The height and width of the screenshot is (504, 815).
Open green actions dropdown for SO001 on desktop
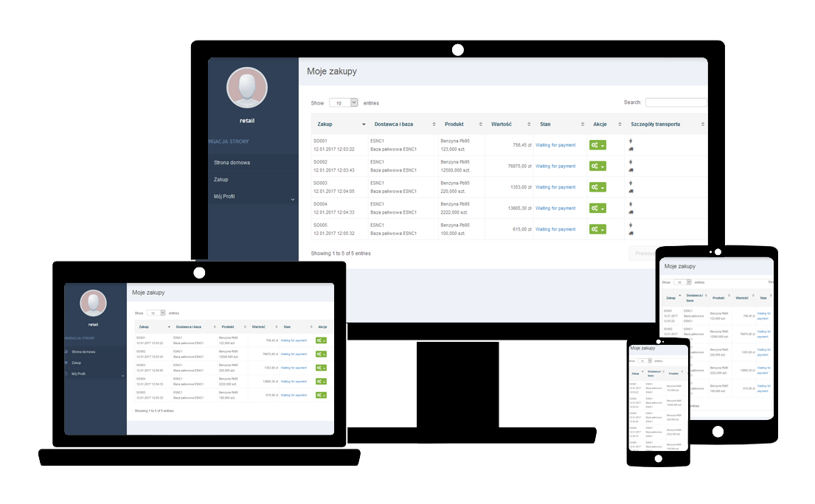(597, 145)
